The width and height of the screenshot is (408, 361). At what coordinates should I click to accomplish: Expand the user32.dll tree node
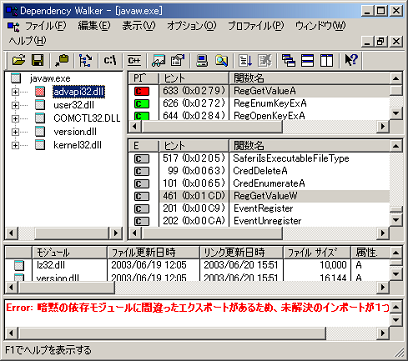click(15, 105)
